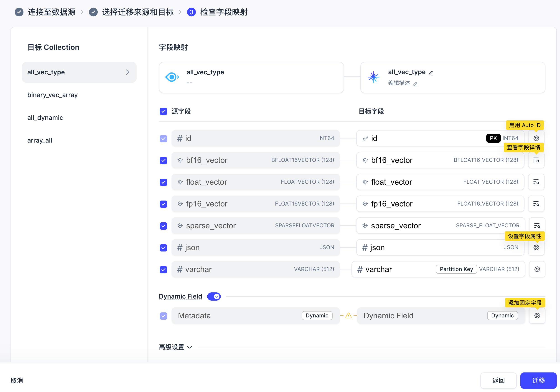Select array_all collection
Image resolution: width=560 pixels, height=392 pixels.
click(40, 140)
